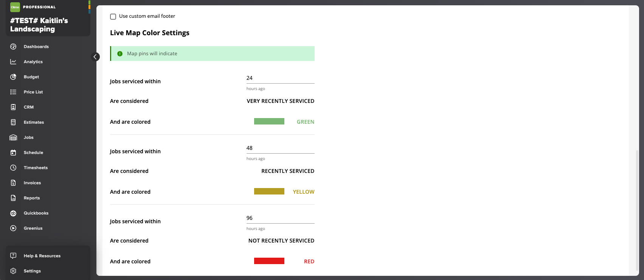The image size is (644, 280).
Task: Click VERY RECENTLY SERVICED text
Action: click(281, 101)
